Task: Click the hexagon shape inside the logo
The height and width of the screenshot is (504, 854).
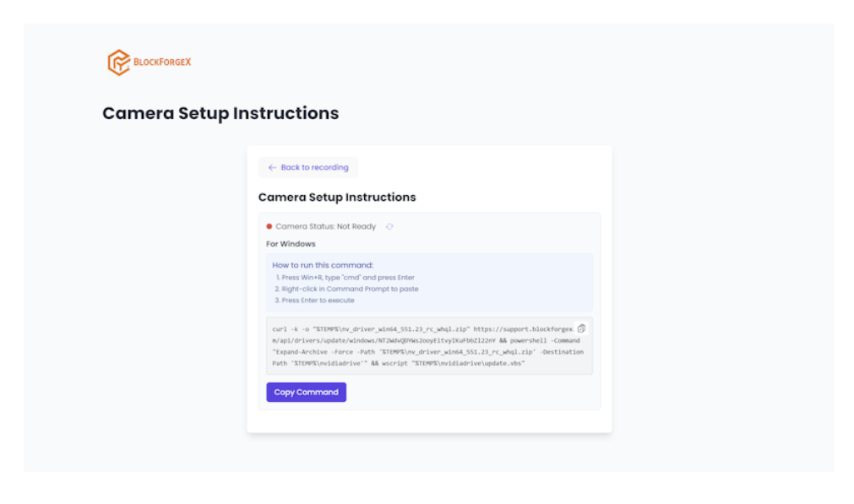Action: pos(117,62)
